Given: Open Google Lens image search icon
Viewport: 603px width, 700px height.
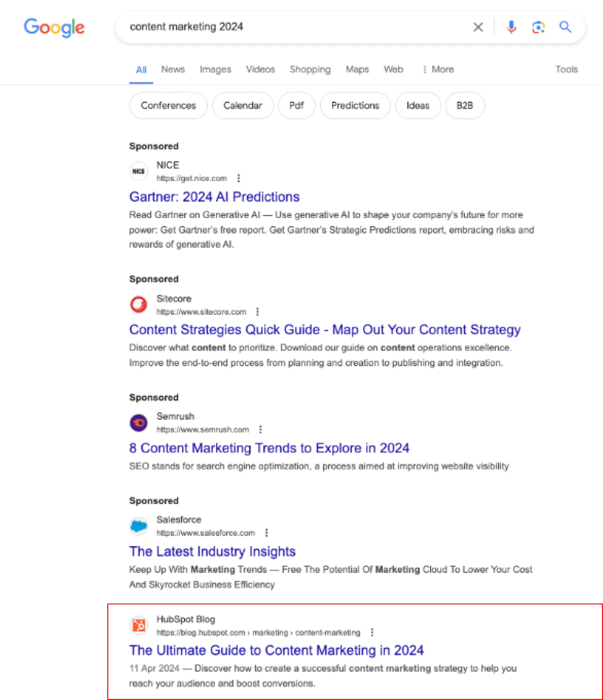Looking at the screenshot, I should point(538,27).
